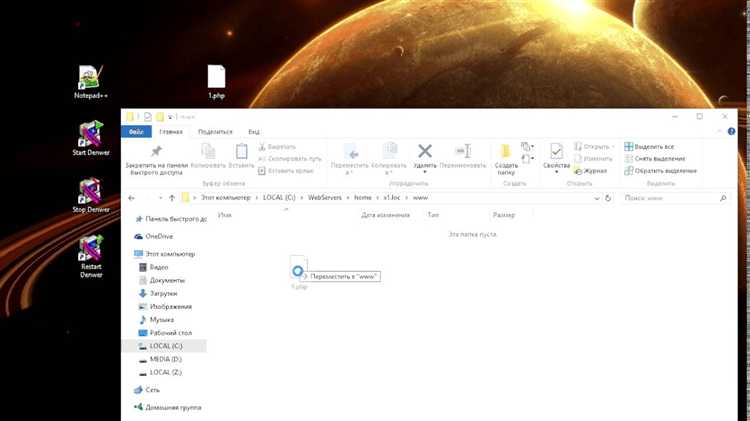Go back in Explorer navigation
This screenshot has height=421, width=750.
[132, 198]
